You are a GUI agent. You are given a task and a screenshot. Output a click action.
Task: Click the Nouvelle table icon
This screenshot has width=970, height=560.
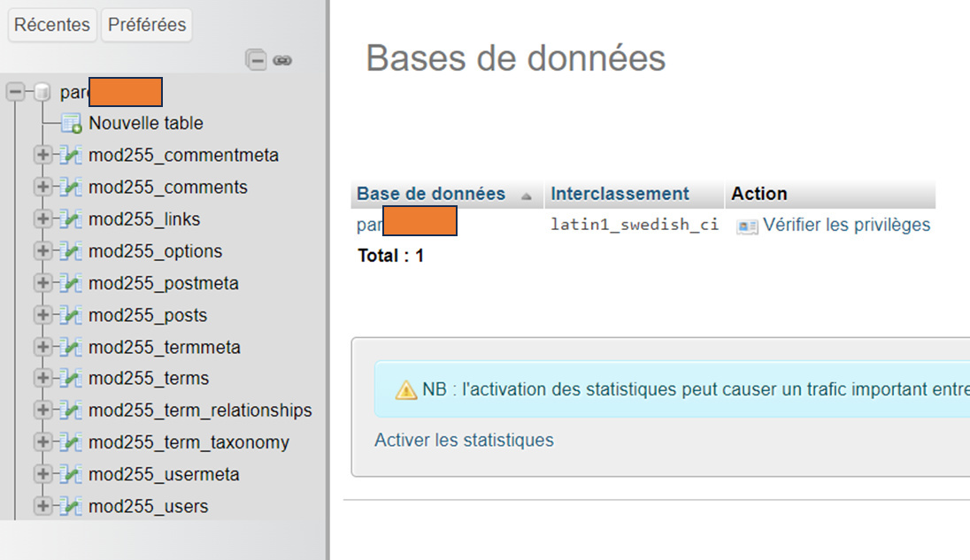[72, 123]
